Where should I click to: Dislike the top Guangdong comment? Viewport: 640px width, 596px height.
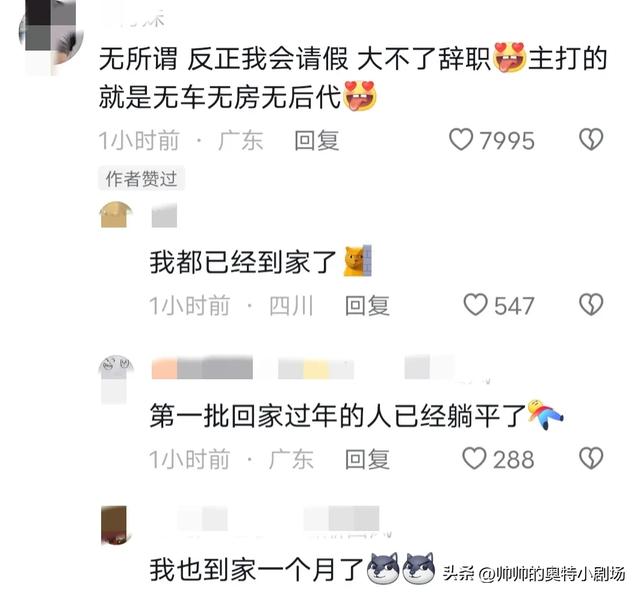[x=591, y=140]
